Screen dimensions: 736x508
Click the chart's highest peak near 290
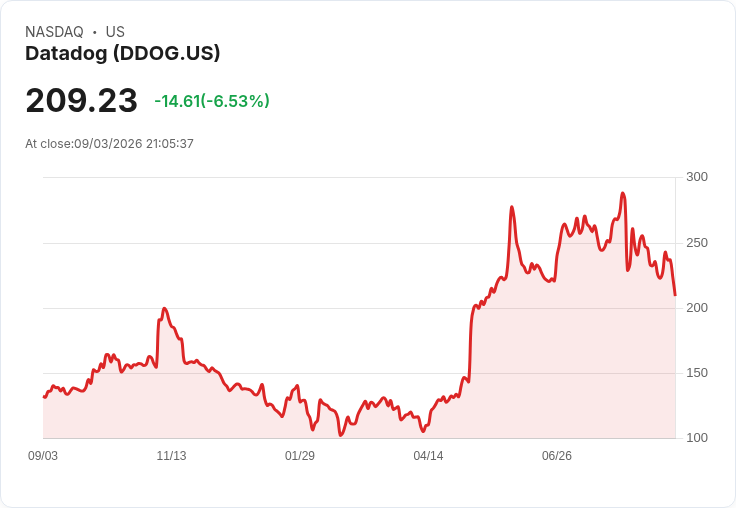[623, 193]
